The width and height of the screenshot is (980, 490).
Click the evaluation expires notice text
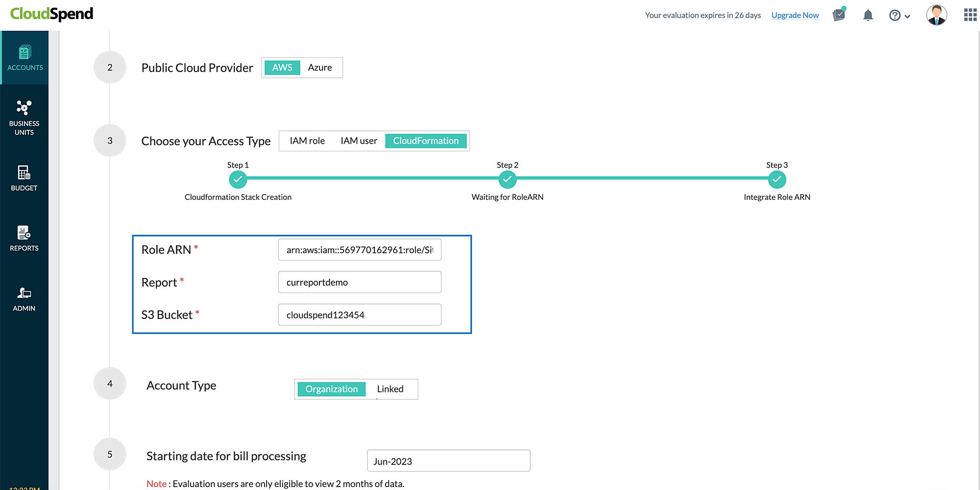coord(703,15)
